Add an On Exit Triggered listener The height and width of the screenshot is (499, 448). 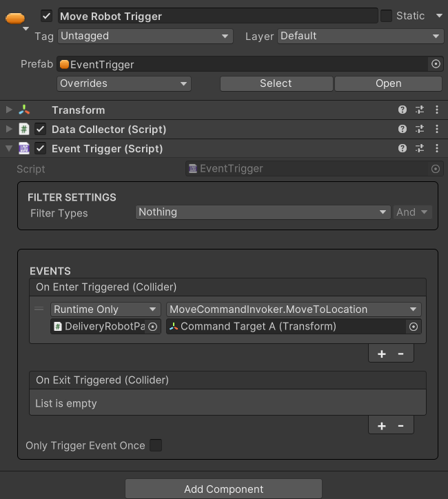coord(382,426)
